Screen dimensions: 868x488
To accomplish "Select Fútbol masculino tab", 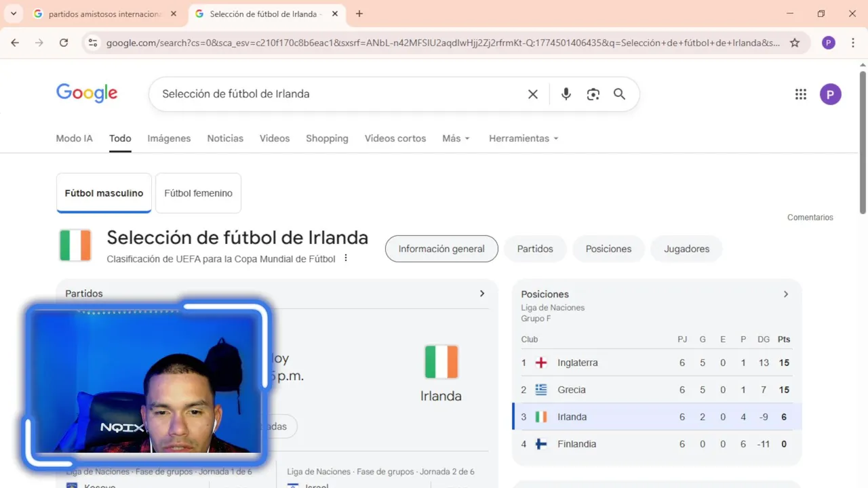I will click(104, 193).
